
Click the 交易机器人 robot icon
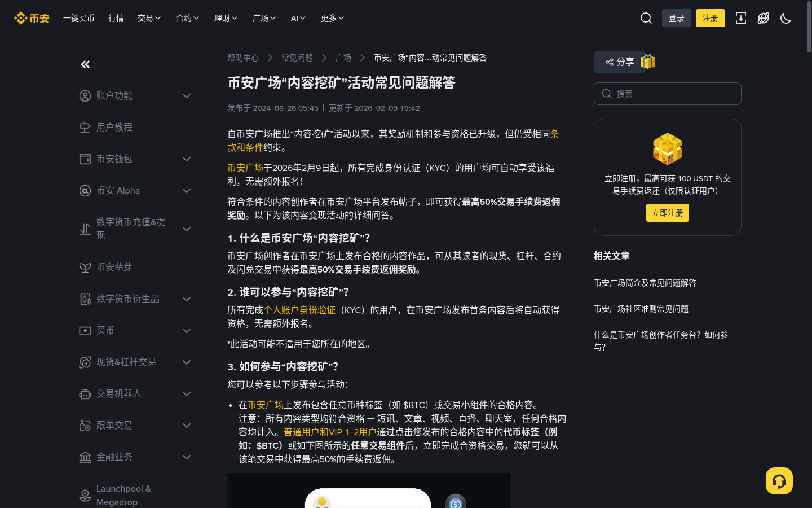click(85, 394)
